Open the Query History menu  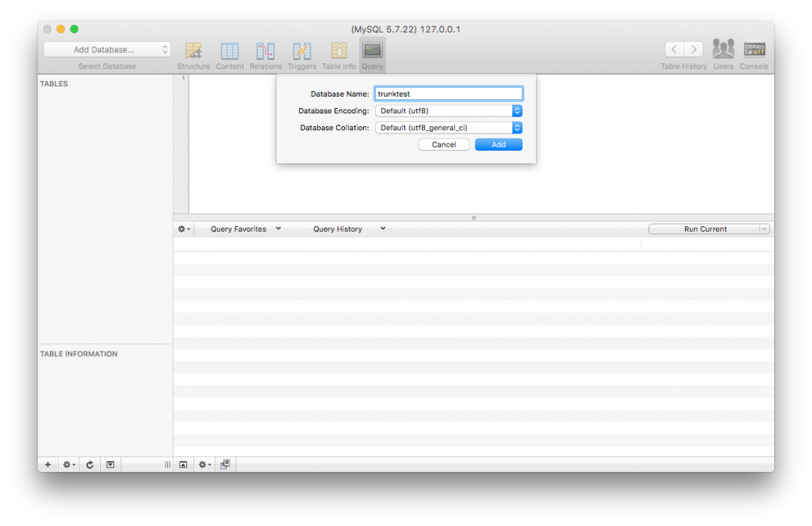pyautogui.click(x=350, y=228)
